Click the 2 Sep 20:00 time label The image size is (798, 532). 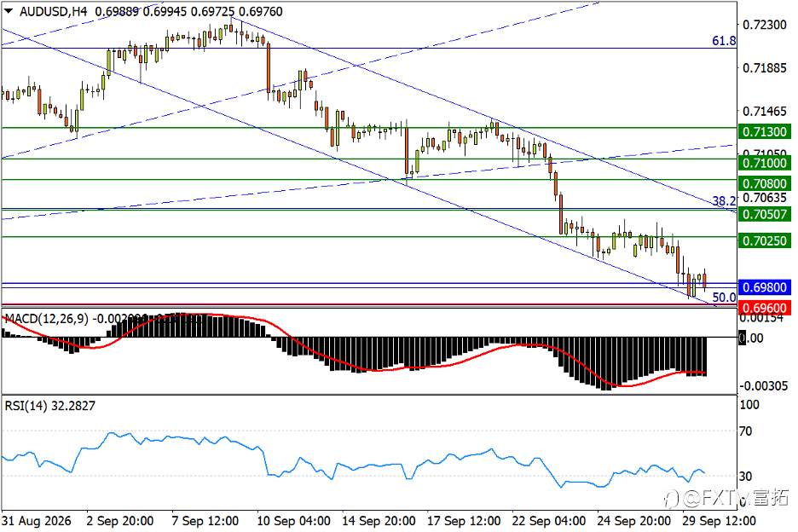[x=120, y=521]
